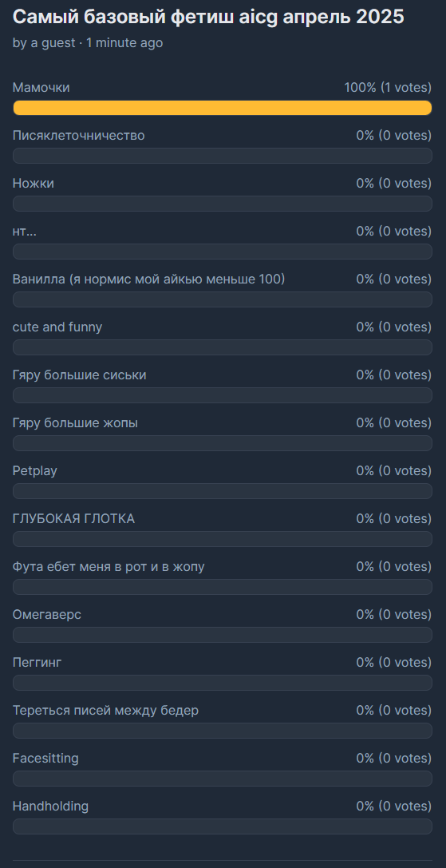Screen dimensions: 446x868
Task: Select the Мамочки option label
Action: (41, 88)
